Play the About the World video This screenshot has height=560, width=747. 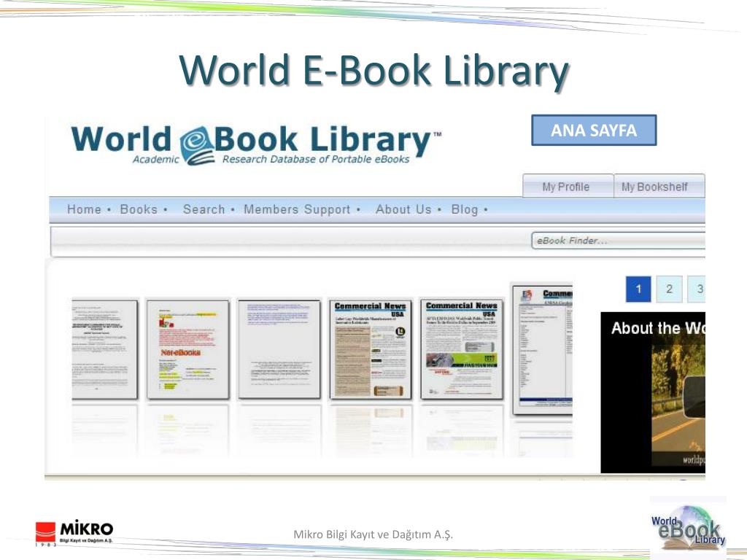click(x=653, y=392)
